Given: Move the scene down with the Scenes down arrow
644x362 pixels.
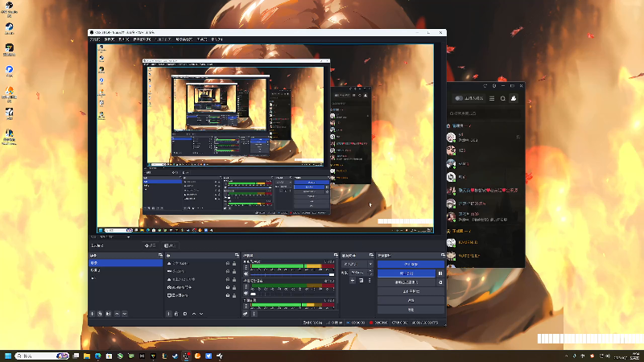Looking at the screenshot, I should [x=125, y=314].
